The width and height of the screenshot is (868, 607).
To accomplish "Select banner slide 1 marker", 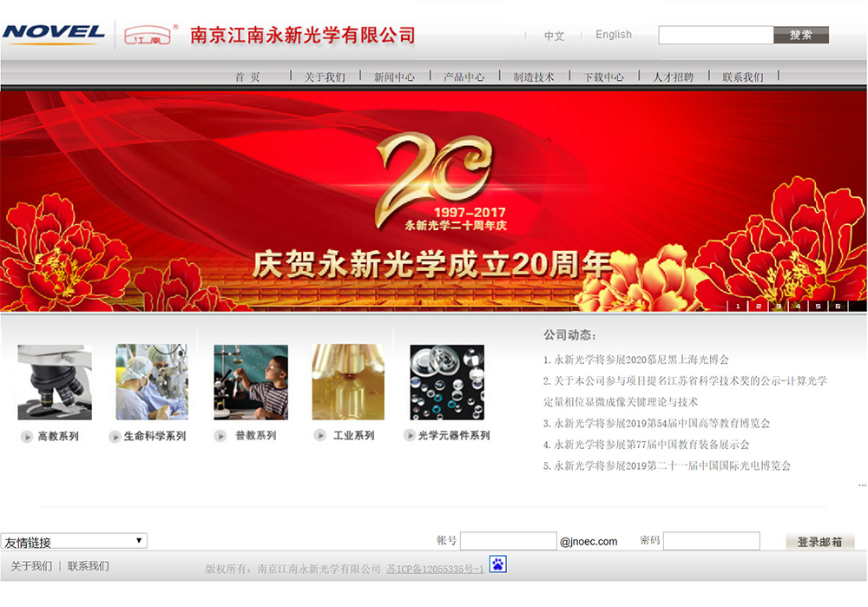I will pyautogui.click(x=737, y=306).
